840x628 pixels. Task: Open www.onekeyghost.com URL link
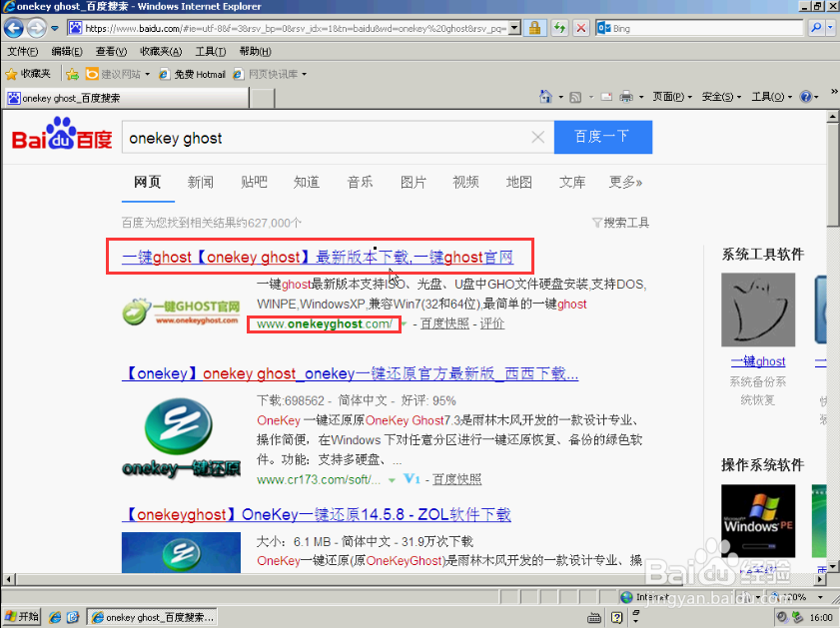(325, 323)
